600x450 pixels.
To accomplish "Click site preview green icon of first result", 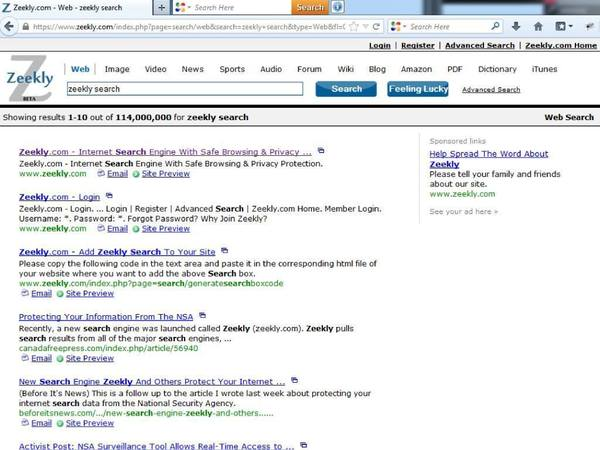I will tap(136, 174).
